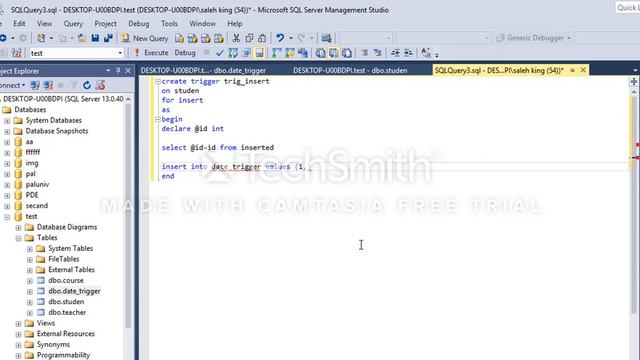Click the Decrease Indent icon
Viewport: 640px width, 360px height.
click(395, 53)
